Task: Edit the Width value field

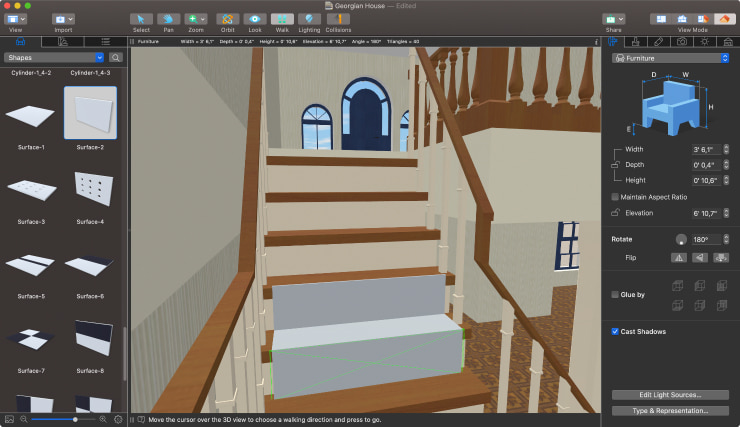Action: tap(706, 150)
